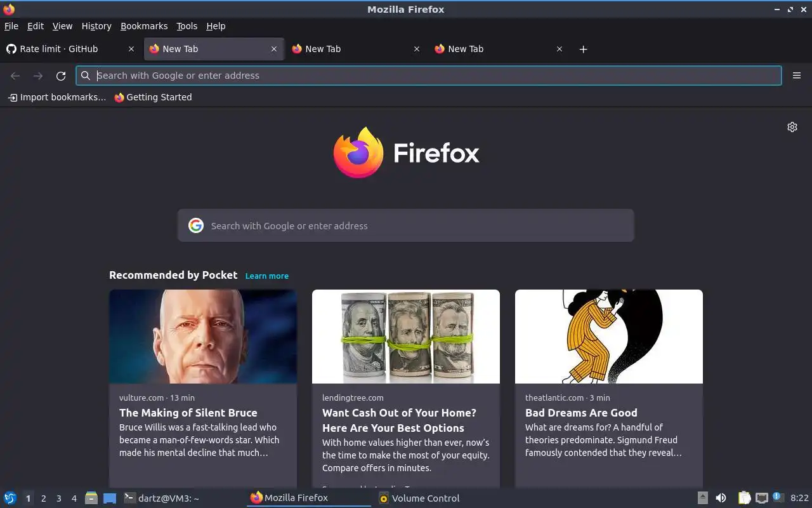812x508 pixels.
Task: Click Firefox icon beside Getting Started bookmark
Action: coord(119,98)
